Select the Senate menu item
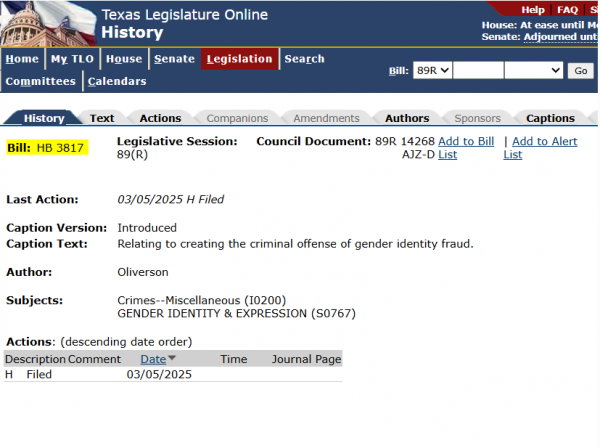Image resolution: width=600 pixels, height=448 pixels. coord(175,59)
